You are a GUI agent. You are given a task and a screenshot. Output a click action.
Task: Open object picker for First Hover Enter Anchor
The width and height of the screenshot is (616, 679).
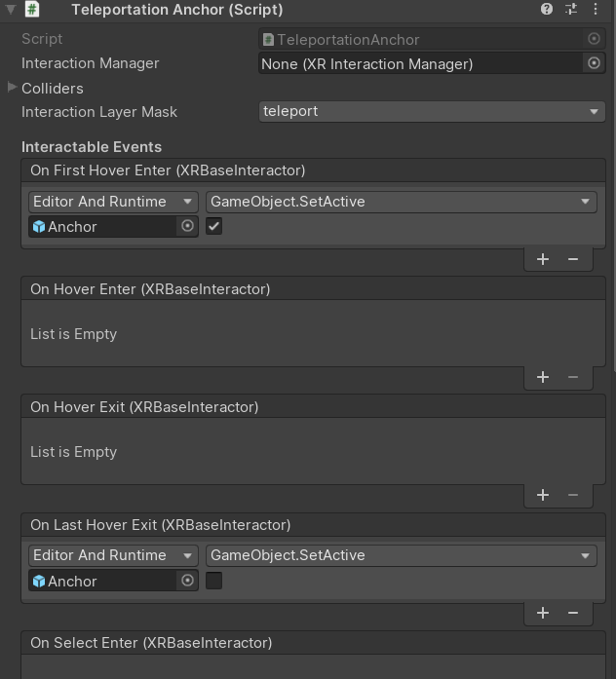(188, 226)
